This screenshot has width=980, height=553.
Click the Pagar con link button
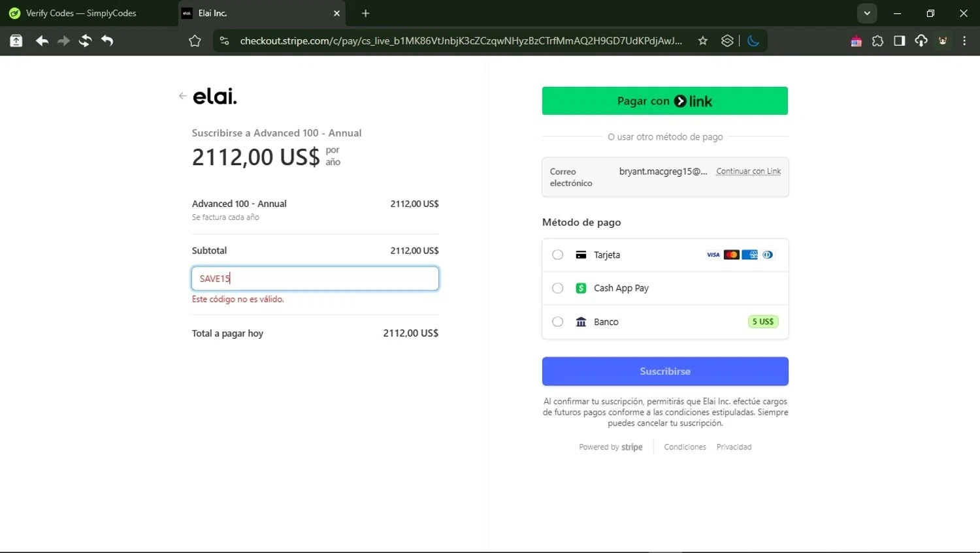[664, 101]
